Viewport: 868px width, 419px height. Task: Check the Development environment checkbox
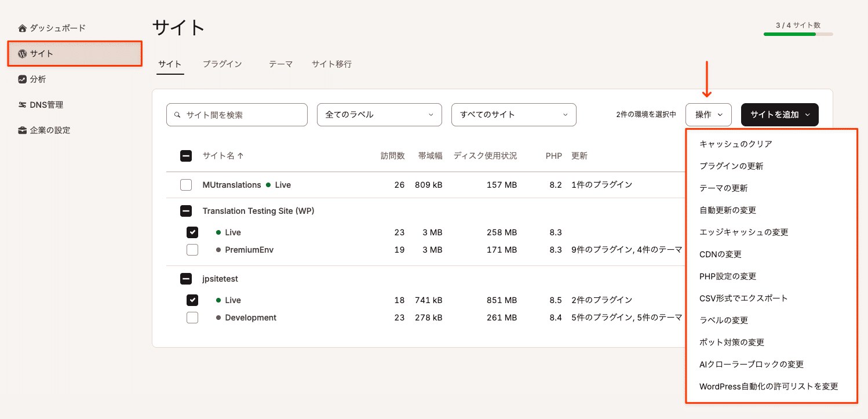point(192,318)
